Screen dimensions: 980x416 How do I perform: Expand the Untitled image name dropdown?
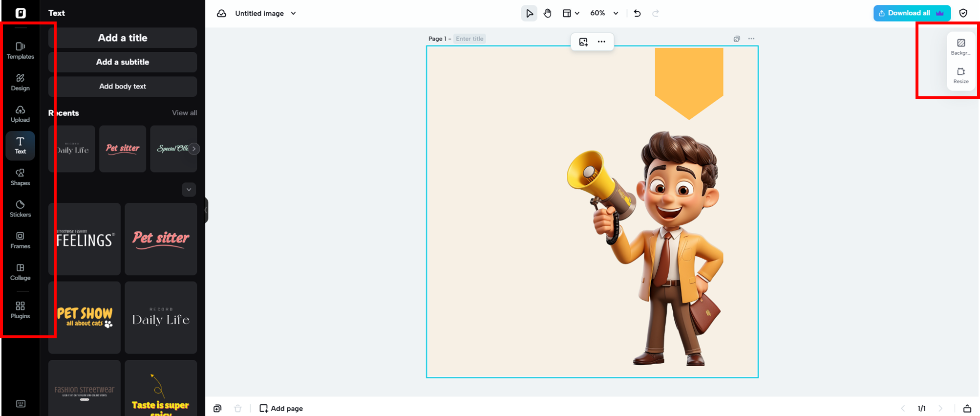[293, 13]
